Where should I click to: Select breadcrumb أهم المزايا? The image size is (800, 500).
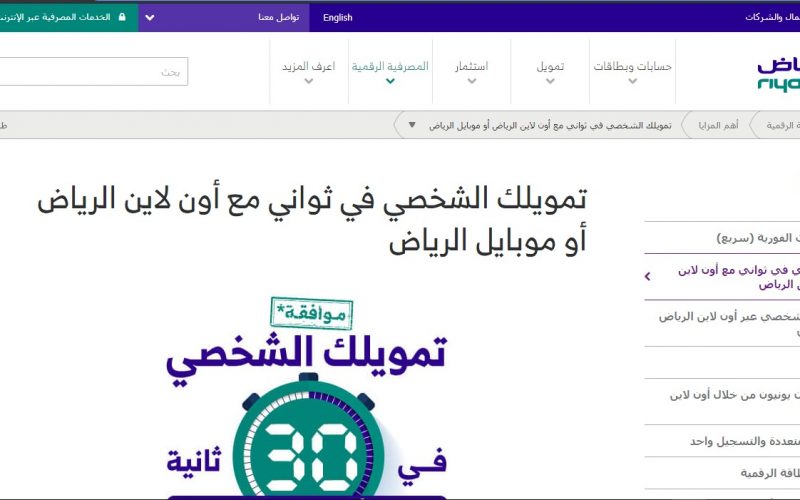(718, 126)
